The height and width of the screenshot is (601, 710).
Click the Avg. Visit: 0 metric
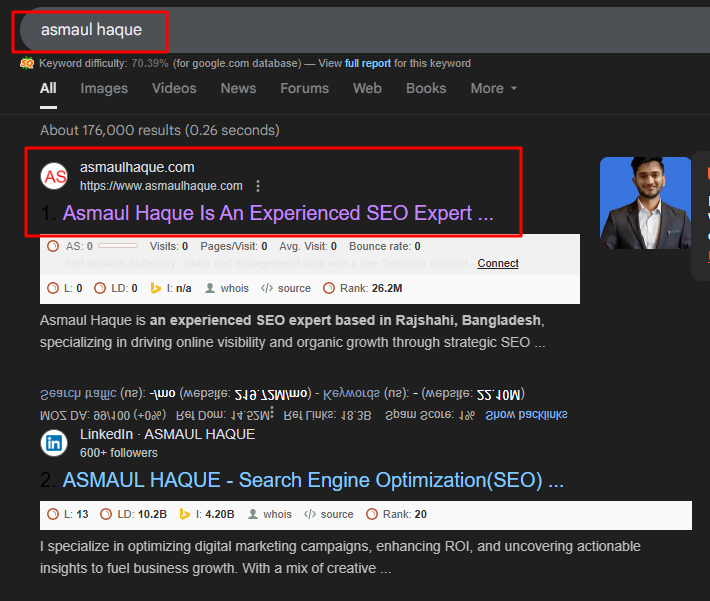[x=308, y=246]
